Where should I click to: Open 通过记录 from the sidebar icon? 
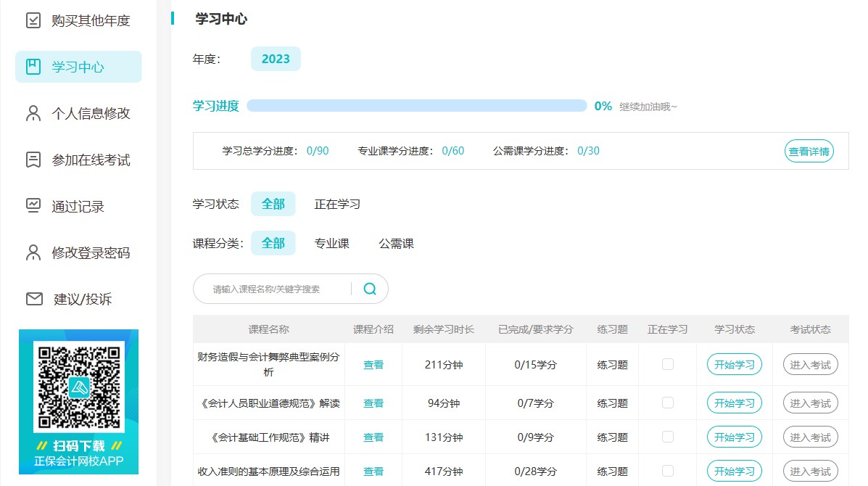(32, 206)
